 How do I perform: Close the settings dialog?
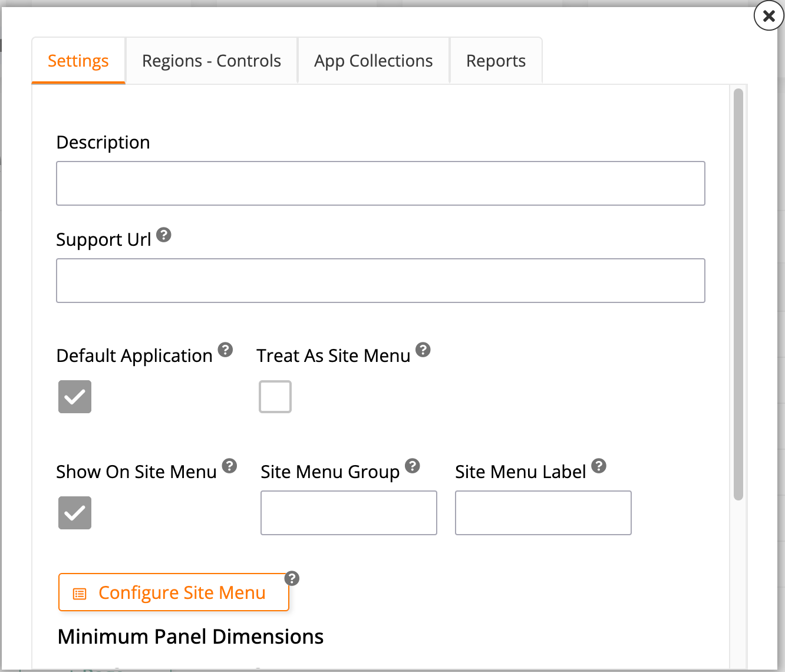click(768, 16)
